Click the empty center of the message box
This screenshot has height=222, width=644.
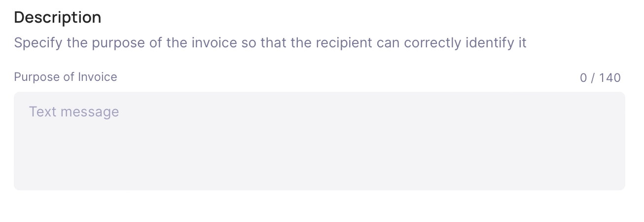(x=320, y=148)
